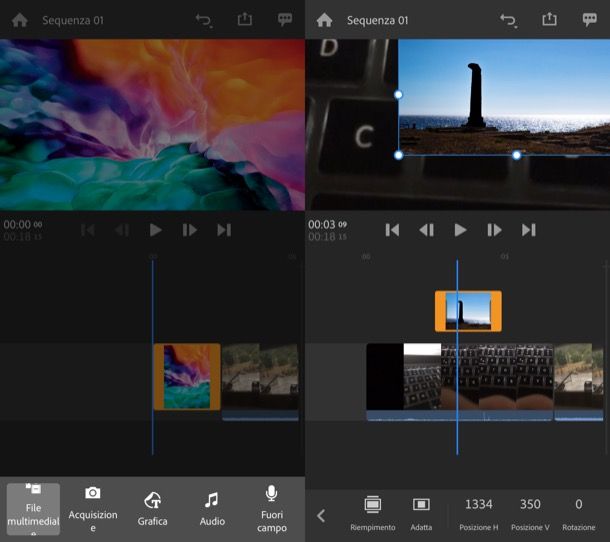Screen dimensions: 610x542
Task: Open feedback comments icon in left screen
Action: point(285,19)
